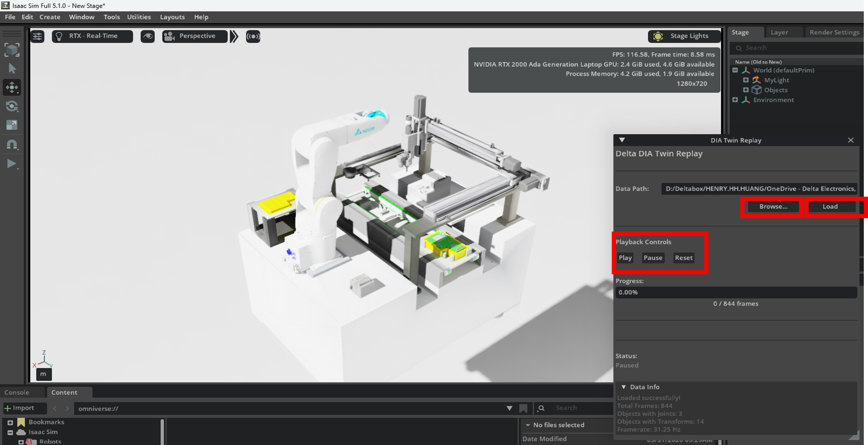Select the MyLight prim in Stage
The height and width of the screenshot is (445, 868).
[776, 80]
